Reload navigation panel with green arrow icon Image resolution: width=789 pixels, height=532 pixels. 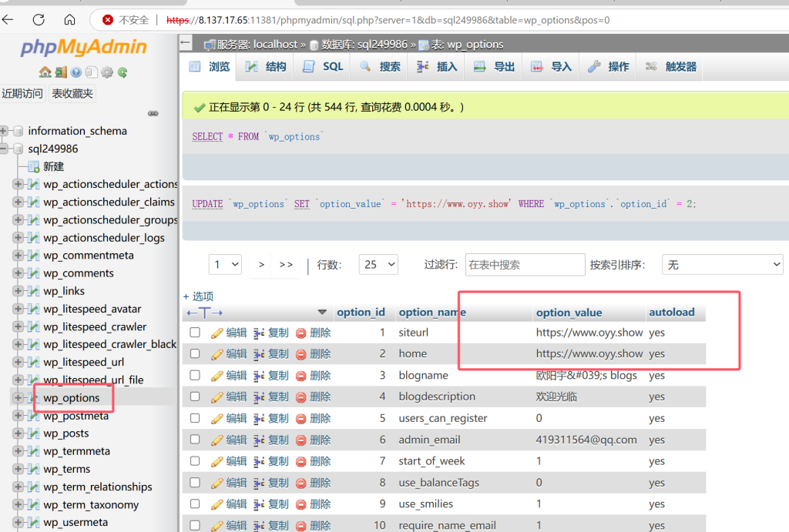point(123,72)
